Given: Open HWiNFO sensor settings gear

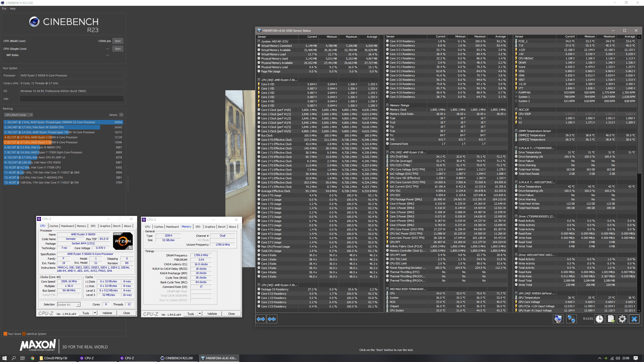Looking at the screenshot, I should click(x=622, y=319).
